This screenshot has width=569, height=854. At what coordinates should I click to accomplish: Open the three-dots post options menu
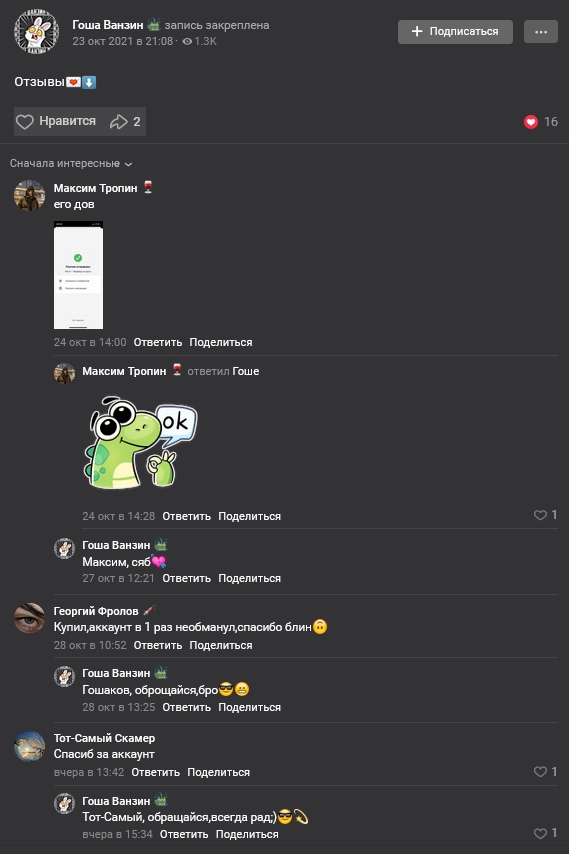click(x=541, y=32)
